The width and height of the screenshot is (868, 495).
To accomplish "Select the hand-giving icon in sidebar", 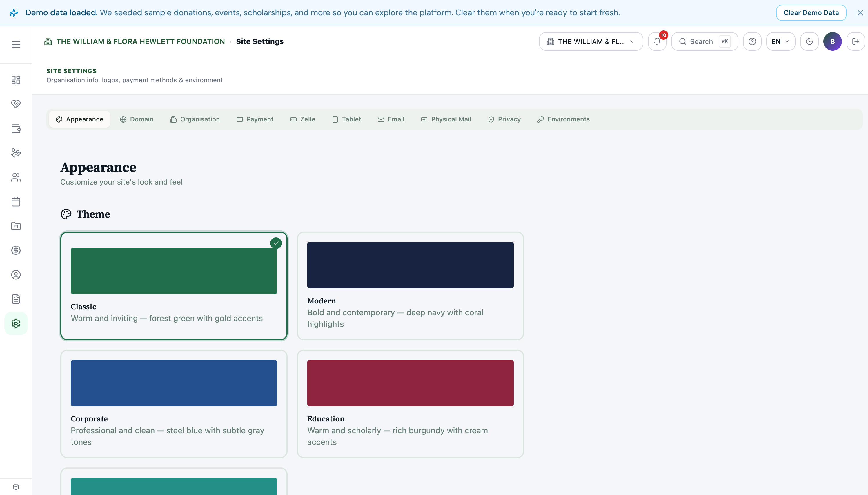I will click(16, 153).
